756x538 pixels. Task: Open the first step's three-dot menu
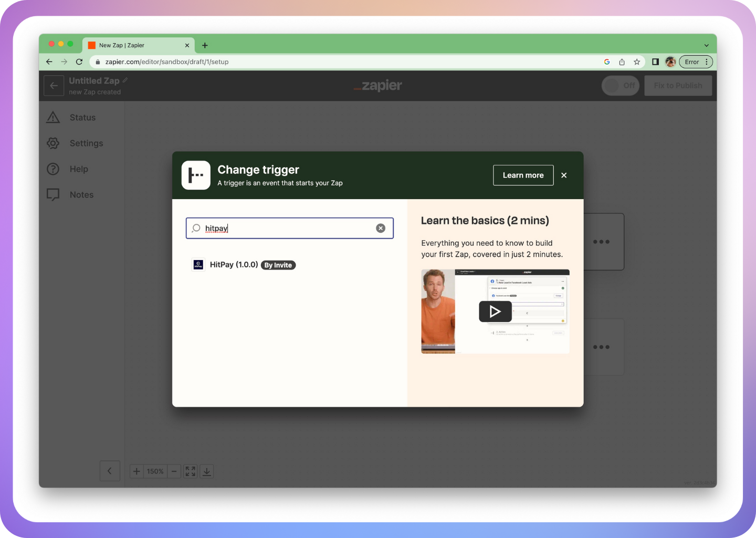pyautogui.click(x=602, y=242)
